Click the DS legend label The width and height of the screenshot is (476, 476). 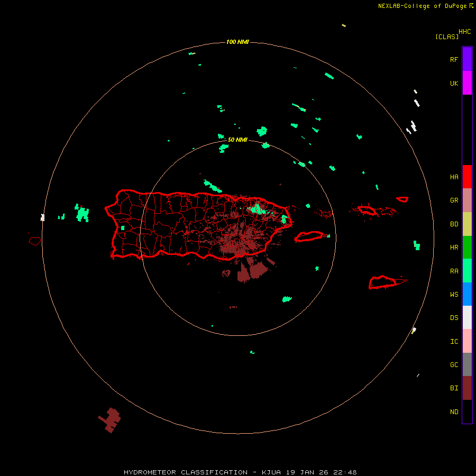click(x=454, y=318)
